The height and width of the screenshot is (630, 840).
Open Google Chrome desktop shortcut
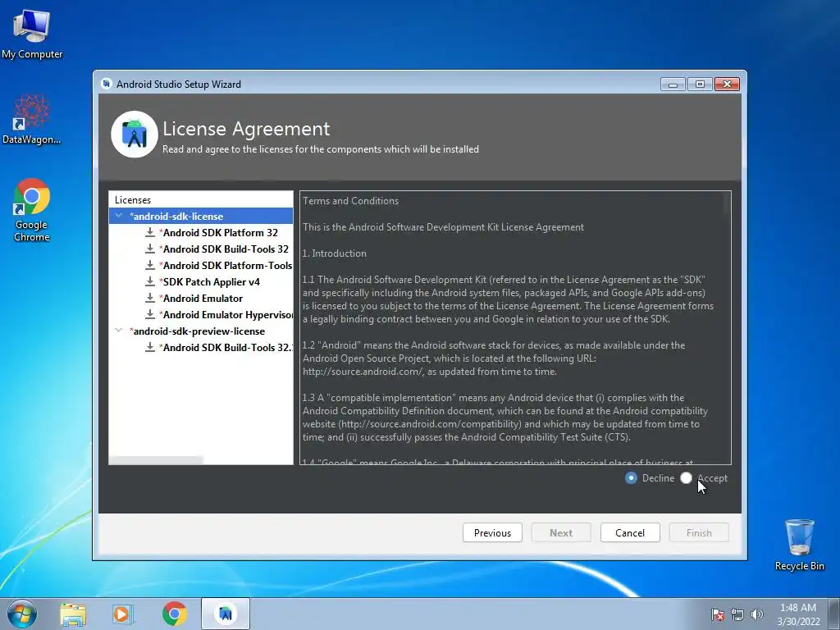(x=32, y=210)
